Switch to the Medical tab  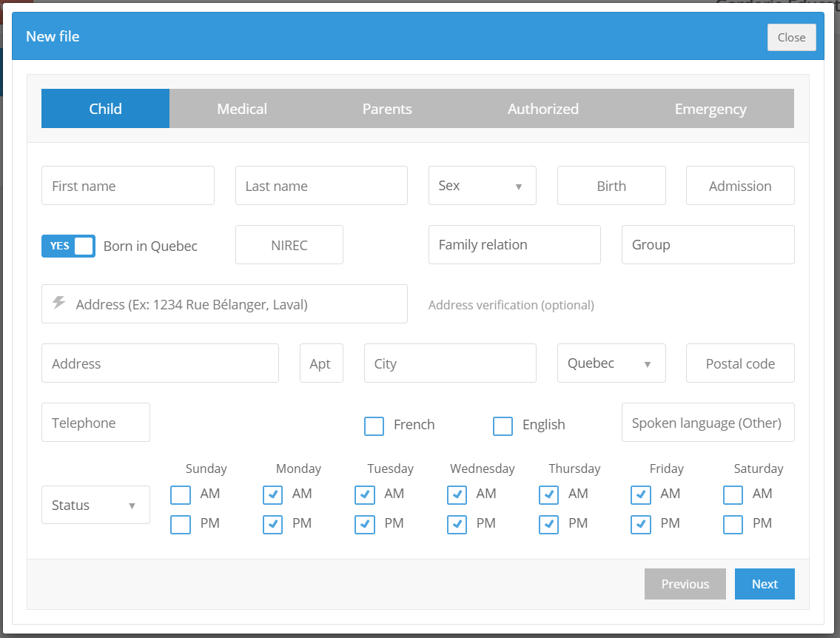242,109
